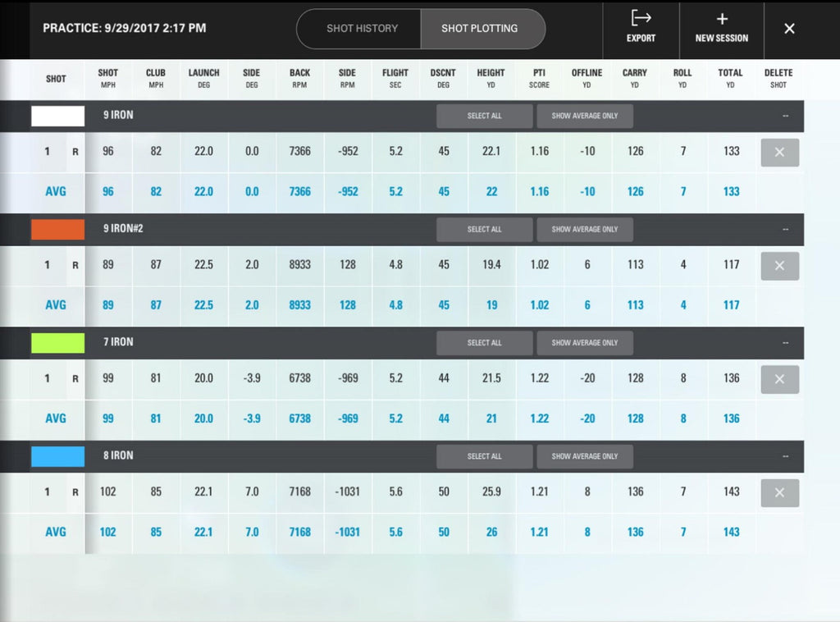This screenshot has height=622, width=840.
Task: Click the white 9 IRON color swatch
Action: tap(58, 116)
